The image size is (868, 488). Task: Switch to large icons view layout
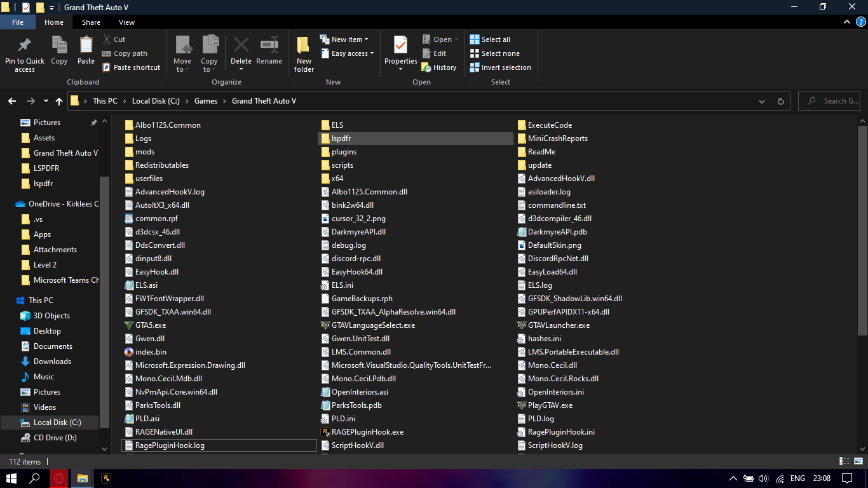pyautogui.click(x=857, y=462)
